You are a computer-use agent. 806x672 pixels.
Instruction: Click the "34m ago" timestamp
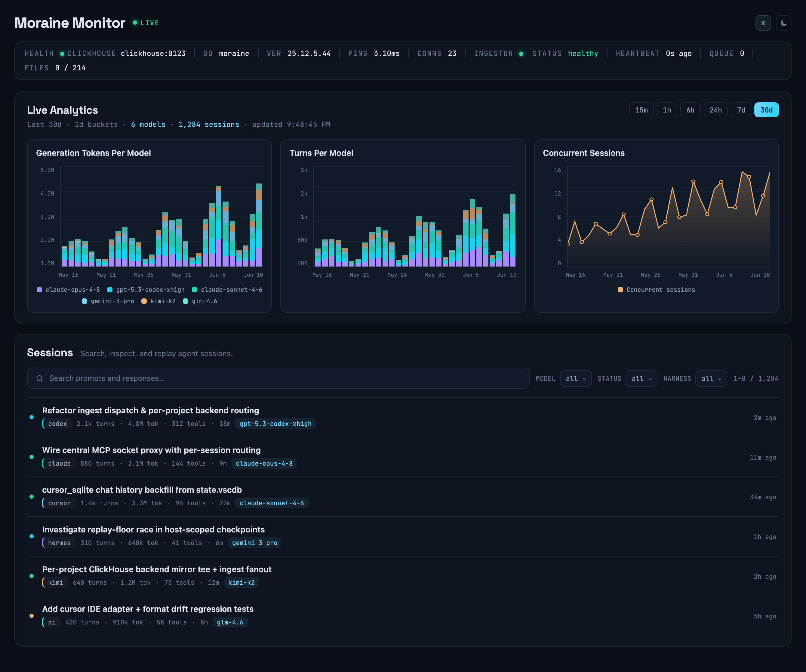pyautogui.click(x=763, y=497)
